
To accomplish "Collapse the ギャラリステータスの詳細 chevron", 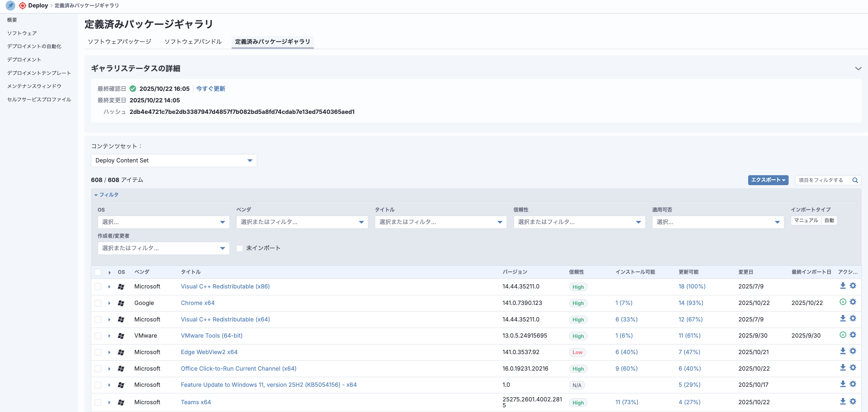I will coord(858,68).
